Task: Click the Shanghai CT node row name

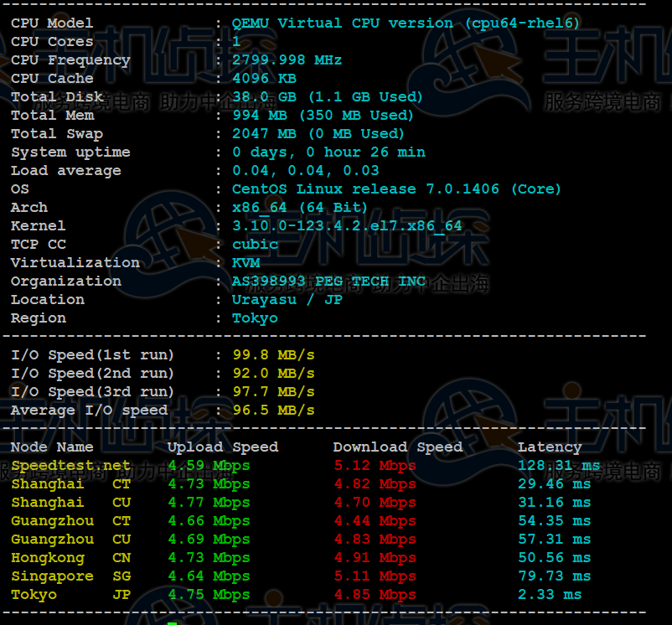Action: pyautogui.click(x=70, y=483)
